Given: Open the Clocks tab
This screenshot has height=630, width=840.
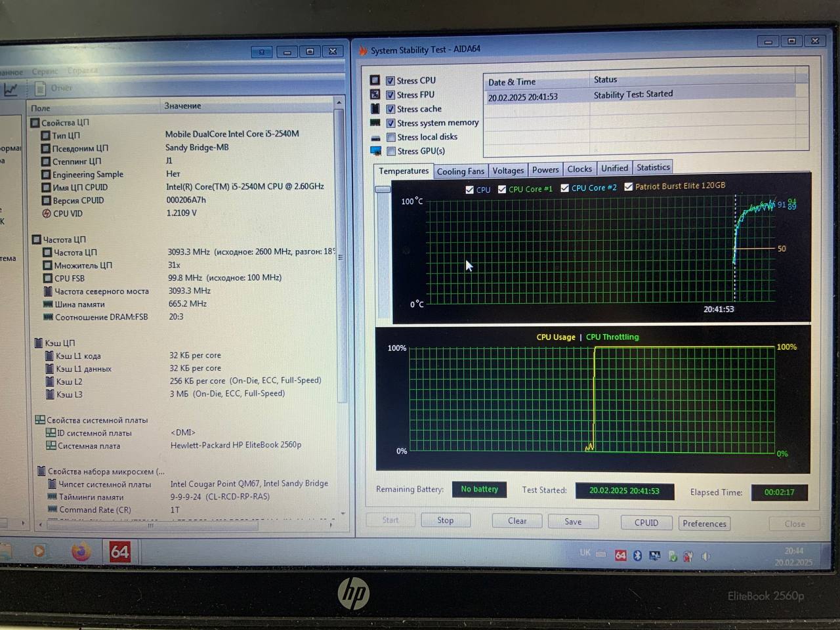Looking at the screenshot, I should (x=579, y=169).
